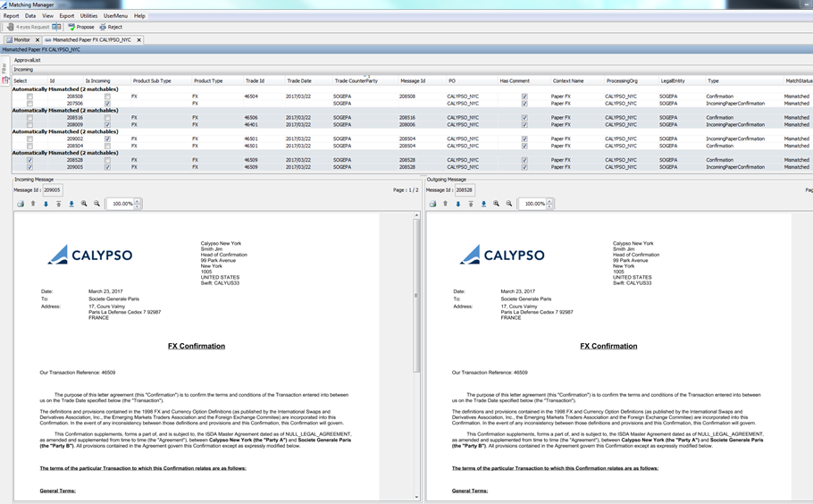Image resolution: width=813 pixels, height=504 pixels.
Task: Zoom out on the outgoing message
Action: click(x=508, y=204)
